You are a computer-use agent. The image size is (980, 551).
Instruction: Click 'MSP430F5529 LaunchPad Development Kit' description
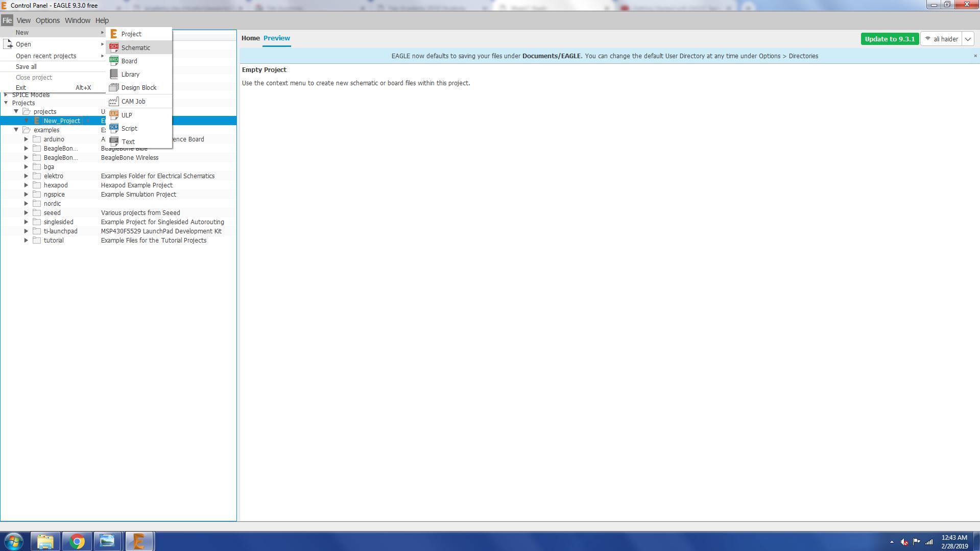(x=161, y=231)
